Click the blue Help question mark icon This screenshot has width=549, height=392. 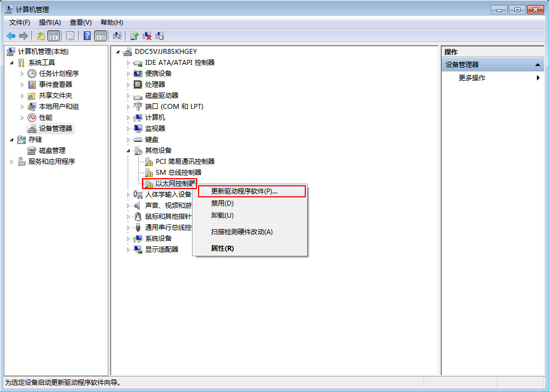pos(87,36)
